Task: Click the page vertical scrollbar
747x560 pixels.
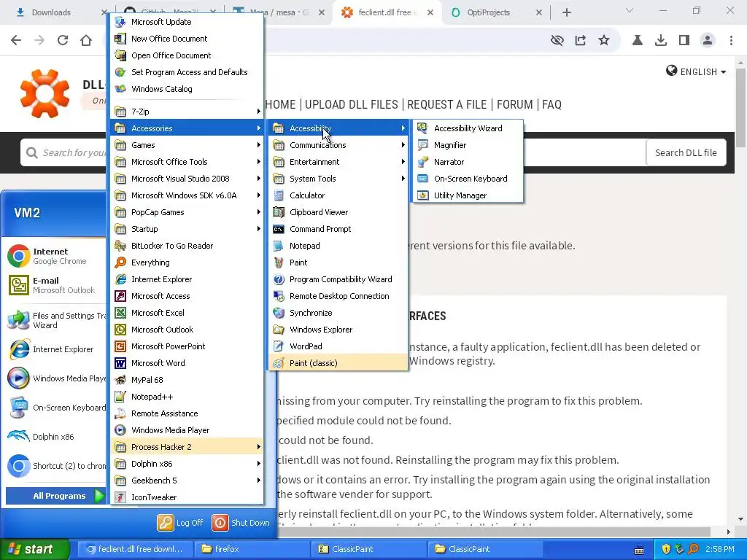Action: pos(740,108)
